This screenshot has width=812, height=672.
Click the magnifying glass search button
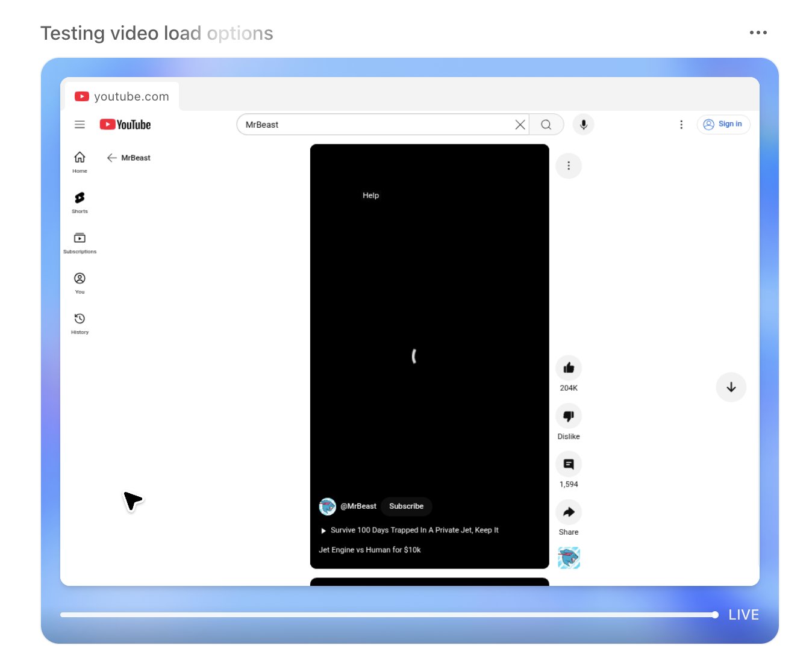click(x=546, y=125)
